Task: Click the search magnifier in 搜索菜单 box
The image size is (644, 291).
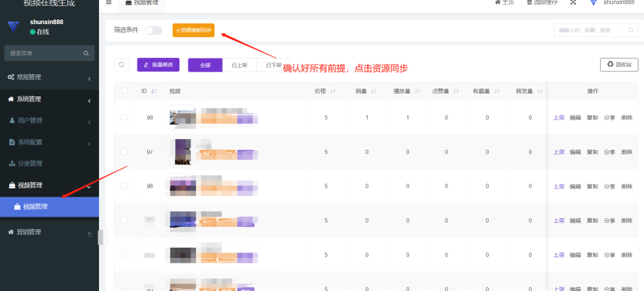Action: (x=86, y=54)
